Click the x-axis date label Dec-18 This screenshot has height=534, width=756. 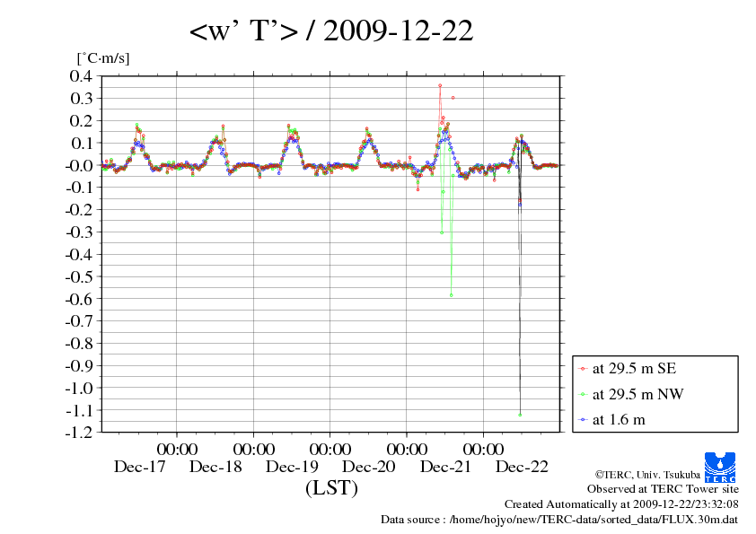pos(215,467)
